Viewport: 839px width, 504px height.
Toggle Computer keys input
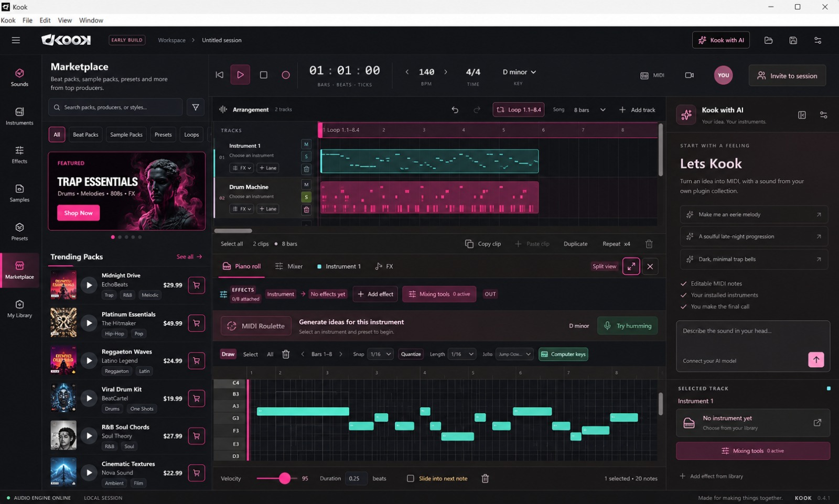click(x=563, y=354)
